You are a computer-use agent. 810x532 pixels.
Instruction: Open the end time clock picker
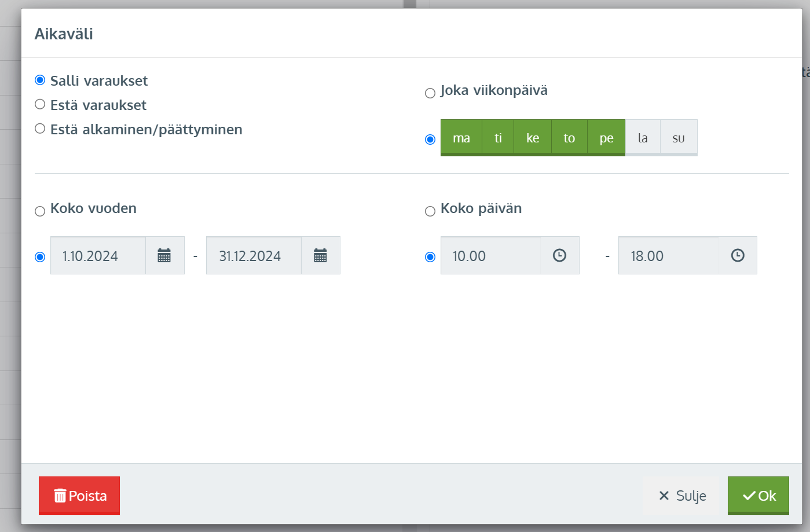737,255
